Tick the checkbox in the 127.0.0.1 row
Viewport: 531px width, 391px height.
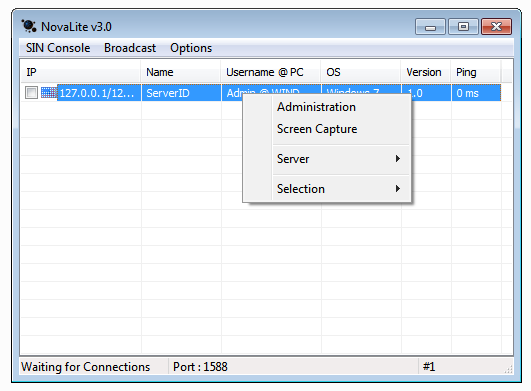(31, 92)
